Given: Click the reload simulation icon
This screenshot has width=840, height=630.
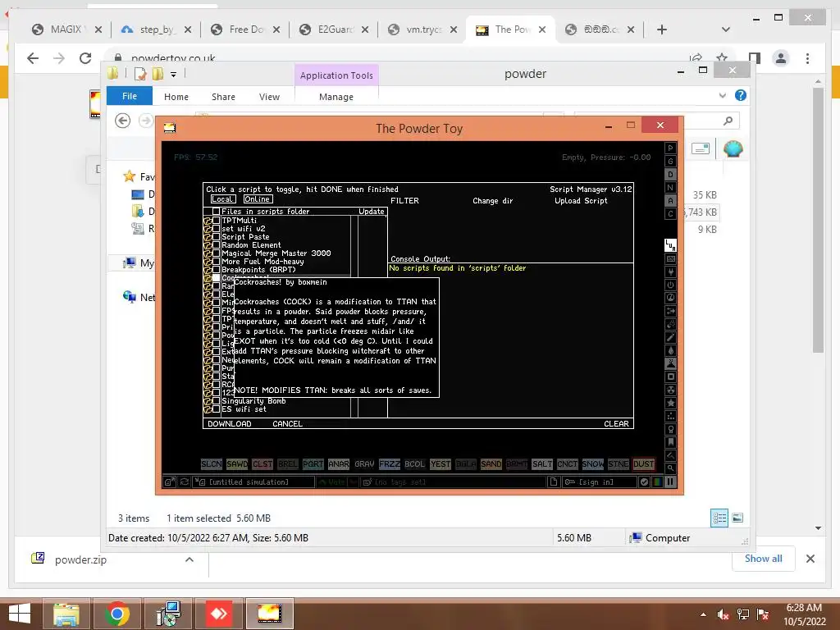Looking at the screenshot, I should pyautogui.click(x=184, y=482).
